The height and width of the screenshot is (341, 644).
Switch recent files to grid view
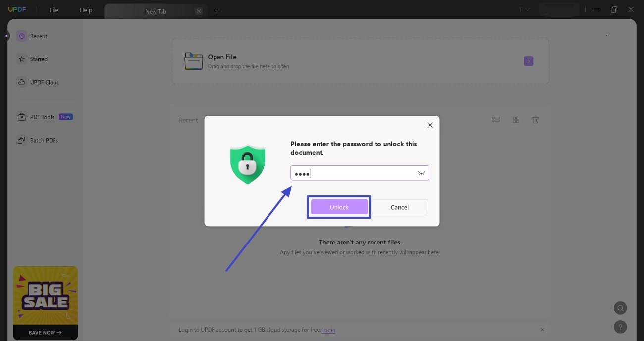coord(516,119)
